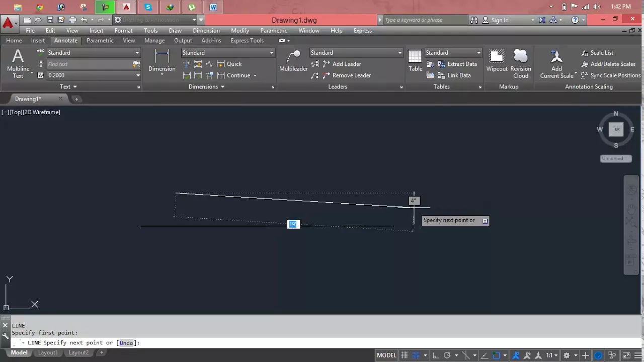Switch to the Layout1 tab
Viewport: 644px width, 362px height.
click(x=48, y=352)
